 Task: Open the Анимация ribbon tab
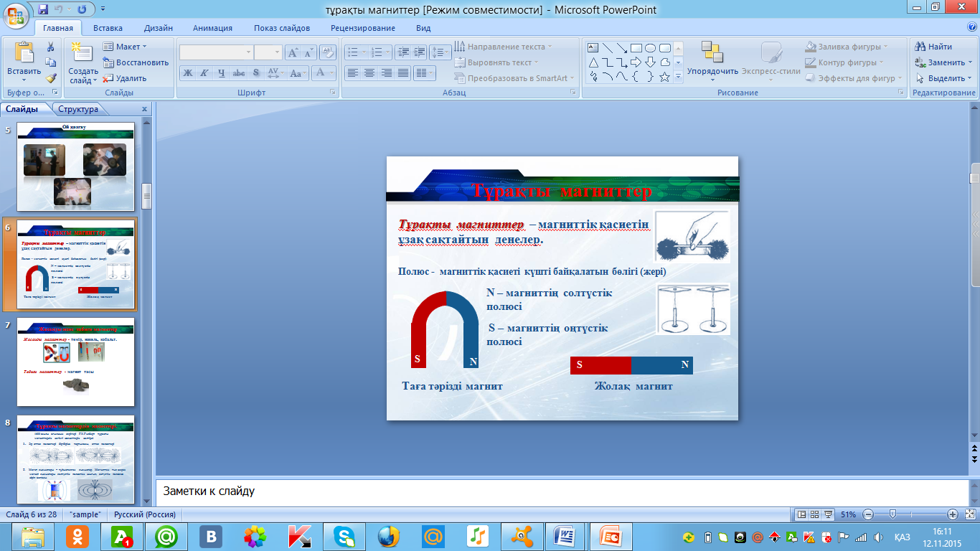coord(212,28)
